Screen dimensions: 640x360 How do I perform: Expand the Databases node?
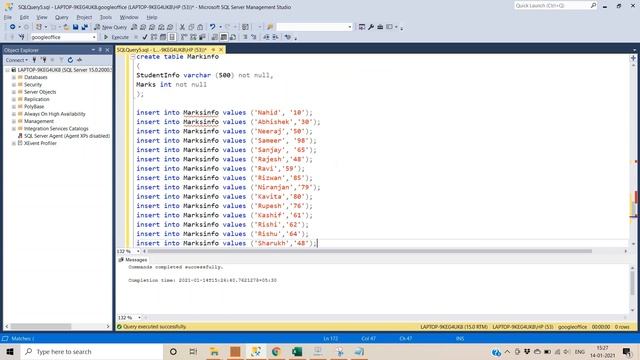pos(14,77)
